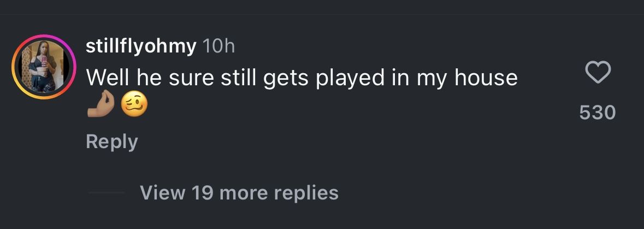Click the stillflyohmy username
Image resolution: width=644 pixels, height=229 pixels.
(141, 47)
